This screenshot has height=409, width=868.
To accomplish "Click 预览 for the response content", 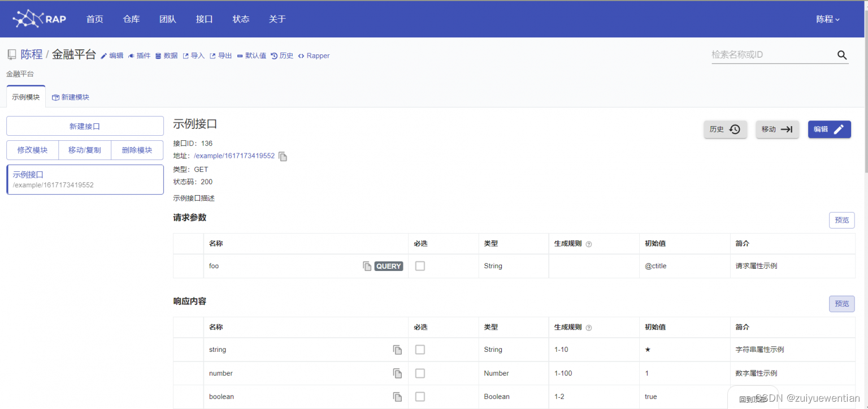I will click(x=841, y=304).
